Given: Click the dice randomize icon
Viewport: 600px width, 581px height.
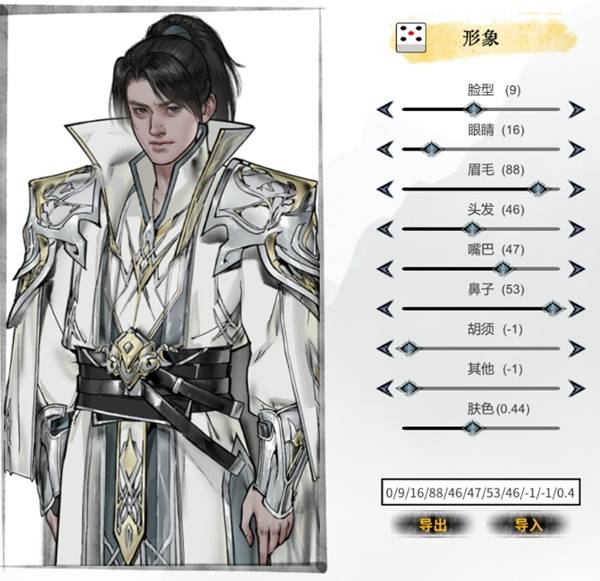Looking at the screenshot, I should pos(411,38).
